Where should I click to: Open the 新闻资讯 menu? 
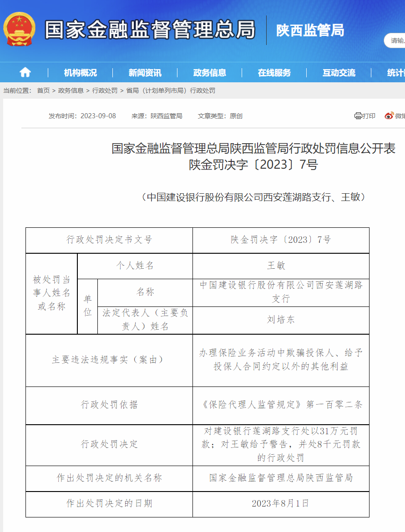[145, 73]
